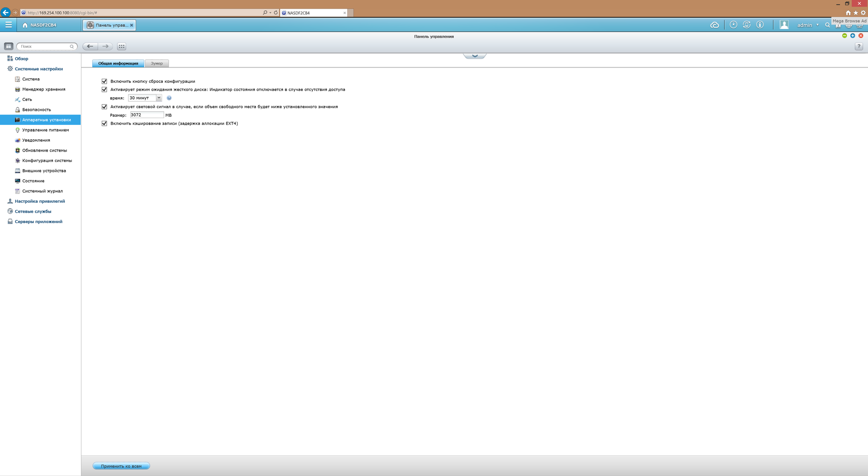Open the 30 минут time dropdown
The image size is (868, 476).
[x=145, y=98]
